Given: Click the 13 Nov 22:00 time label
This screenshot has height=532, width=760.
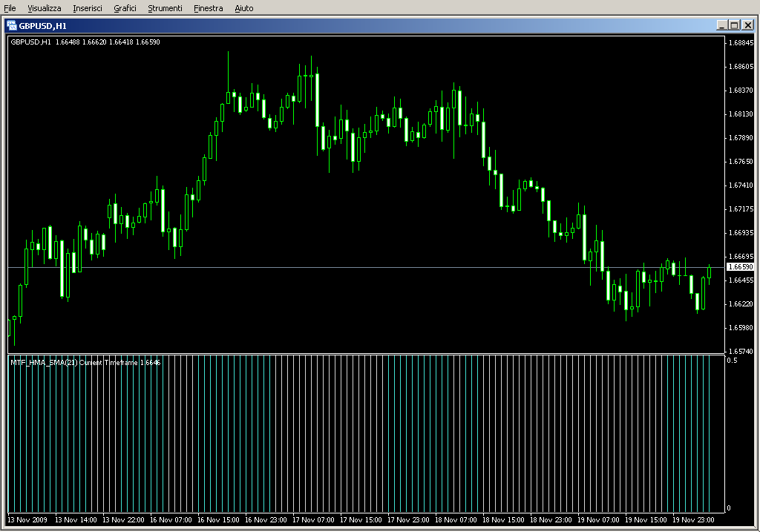Looking at the screenshot, I should click(123, 520).
